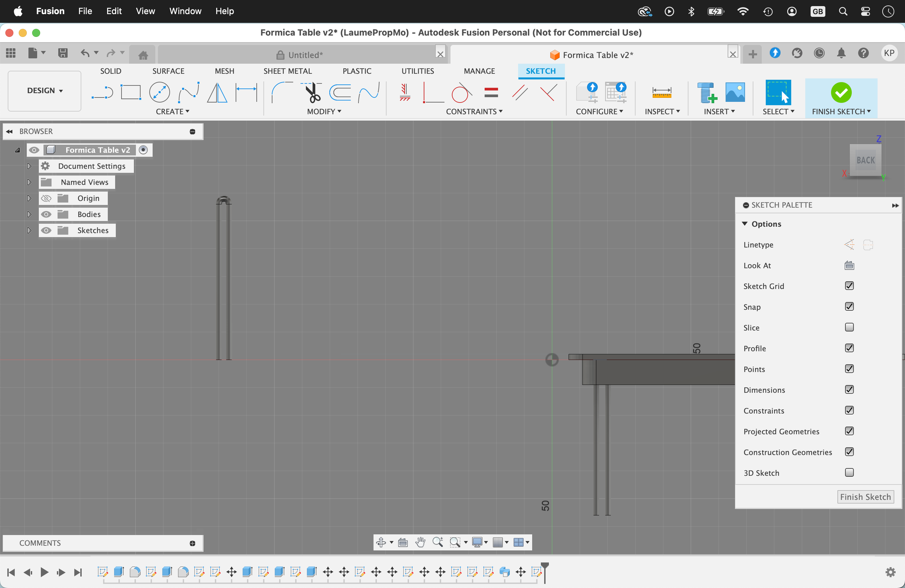The width and height of the screenshot is (905, 588).
Task: Select the Center Diameter Circle tool
Action: click(159, 92)
